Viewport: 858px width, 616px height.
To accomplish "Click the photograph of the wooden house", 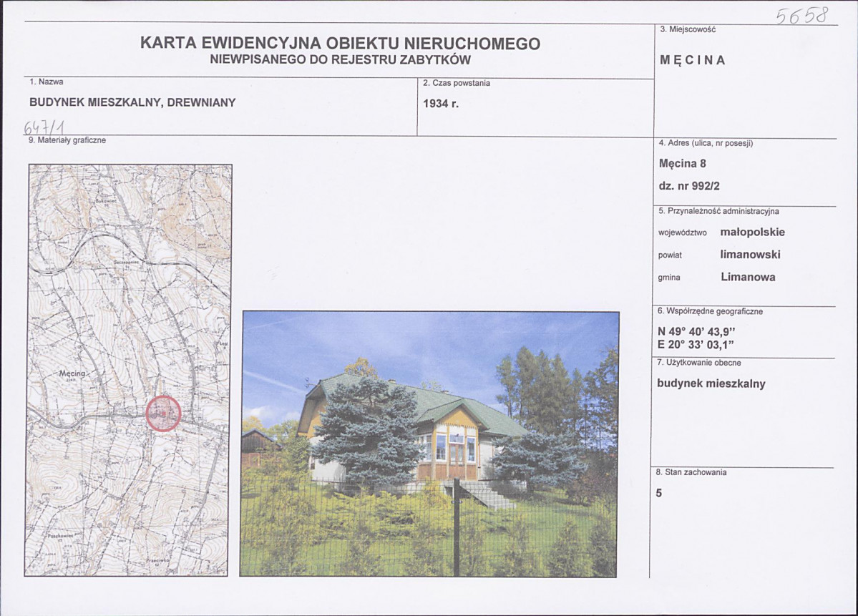I will pos(429,444).
